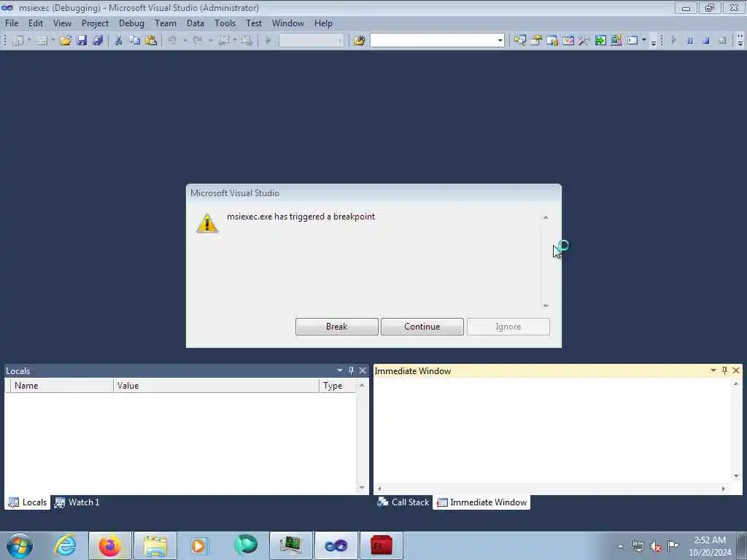Pin the Immediate Window with pushpin

pos(724,370)
